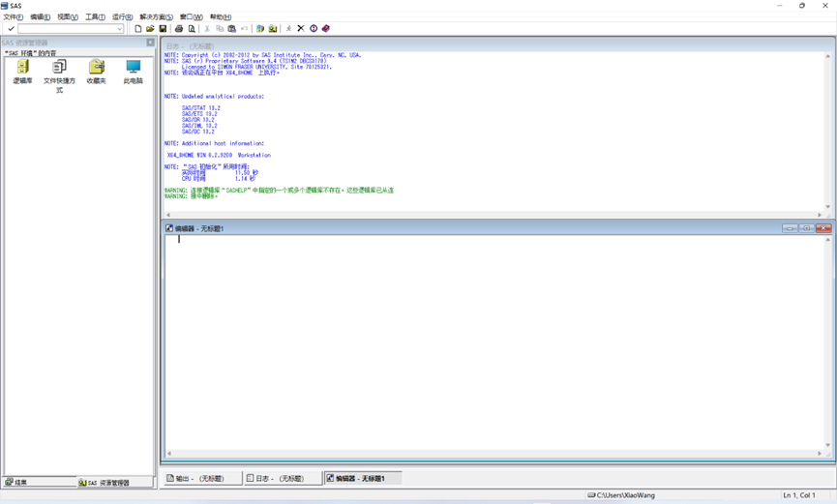Screen dimensions: 837x504
Task: Click the 日志 - (无标题) log title bar
Action: coord(497,45)
